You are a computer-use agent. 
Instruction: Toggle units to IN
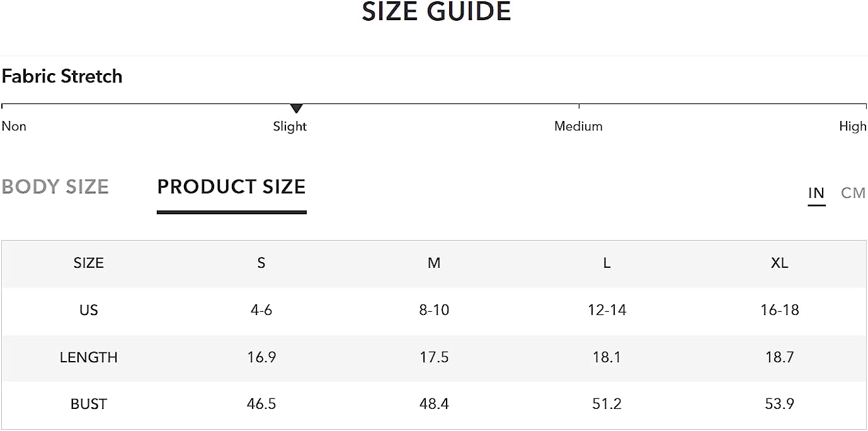[x=816, y=193]
